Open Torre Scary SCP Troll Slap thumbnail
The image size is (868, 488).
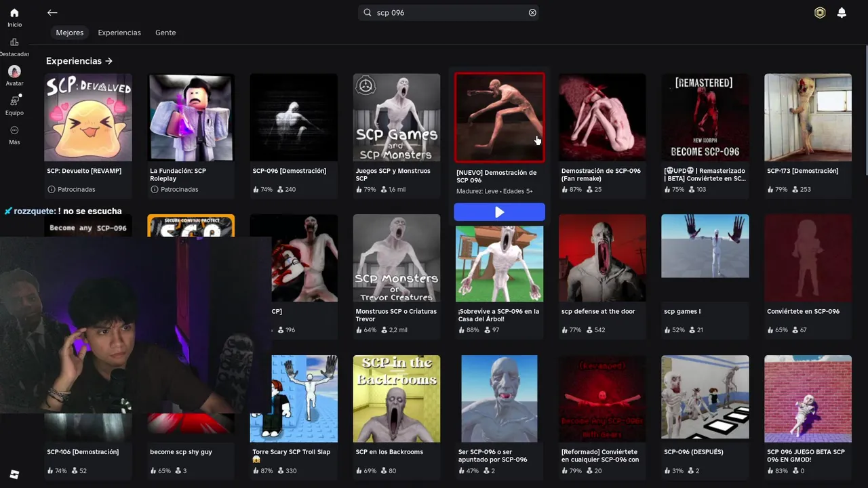coord(294,399)
